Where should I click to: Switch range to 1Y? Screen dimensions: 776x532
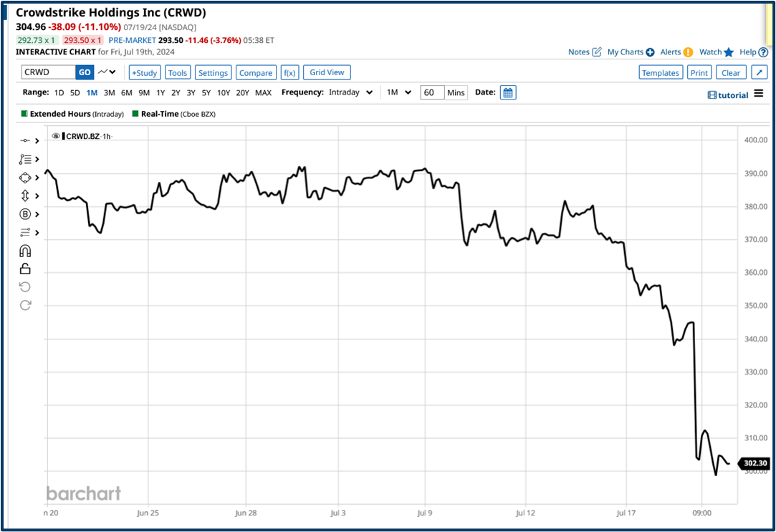pos(161,92)
